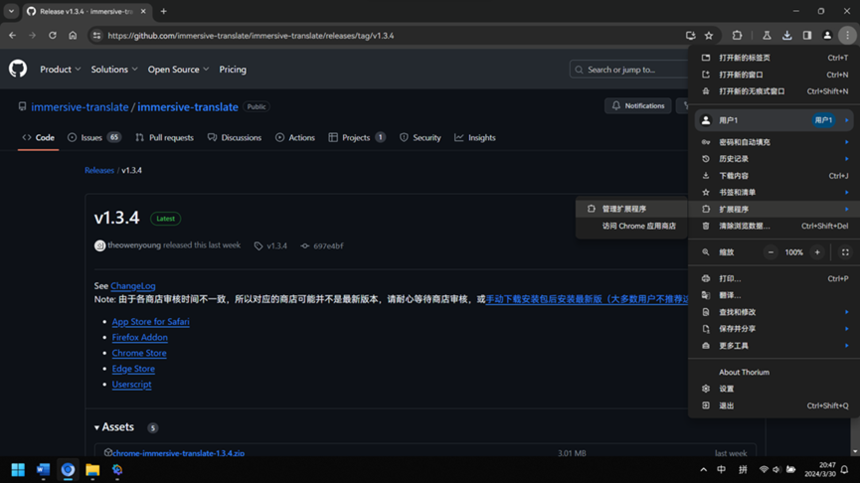Click the Notifications button
Viewport: 860px width, 483px height.
coord(638,106)
